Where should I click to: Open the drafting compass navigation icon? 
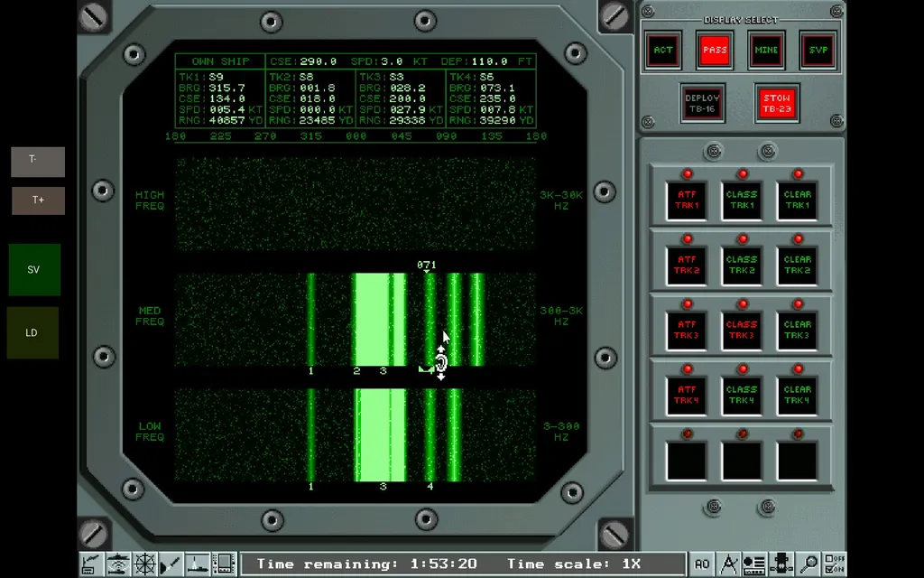tap(729, 564)
